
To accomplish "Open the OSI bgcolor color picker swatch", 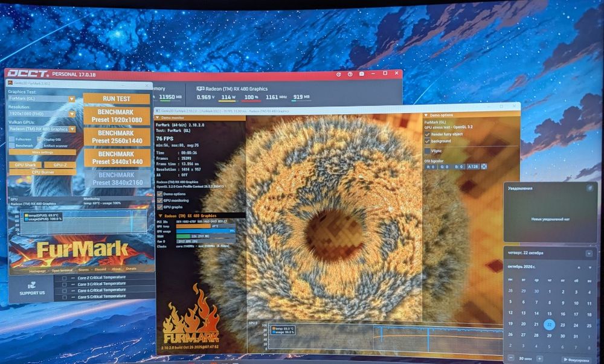I will (484, 167).
